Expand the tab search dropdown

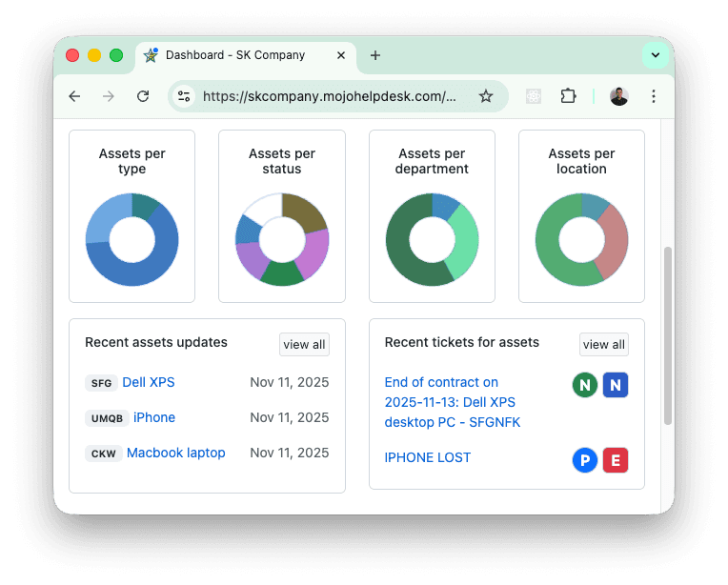pyautogui.click(x=656, y=55)
